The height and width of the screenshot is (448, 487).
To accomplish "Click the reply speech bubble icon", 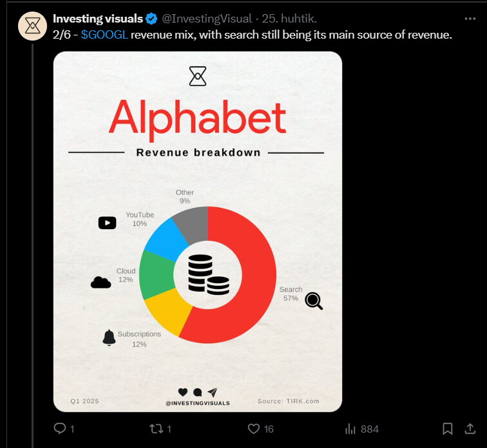I will tap(60, 429).
